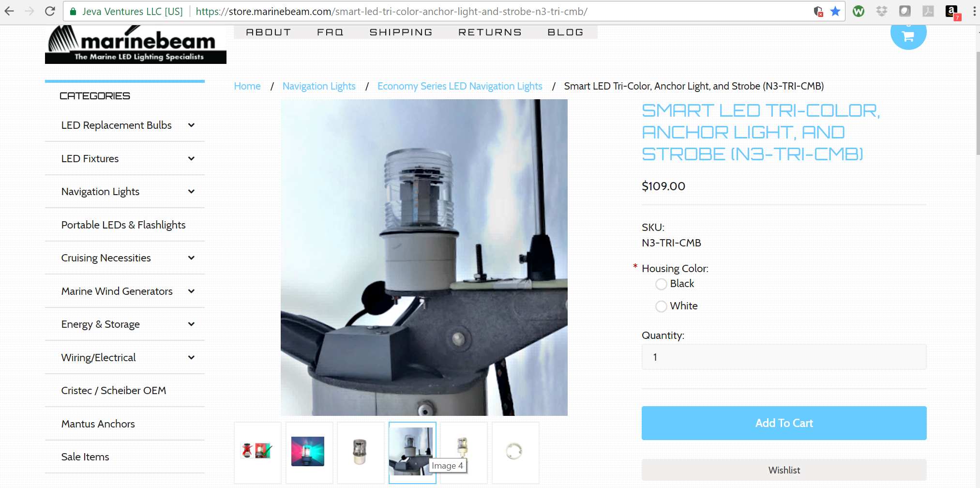Open Sale Items category

[x=85, y=457]
